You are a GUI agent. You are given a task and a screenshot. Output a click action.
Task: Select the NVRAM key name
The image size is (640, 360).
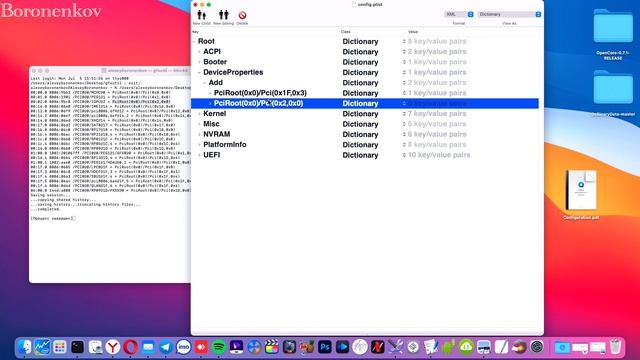coord(216,134)
